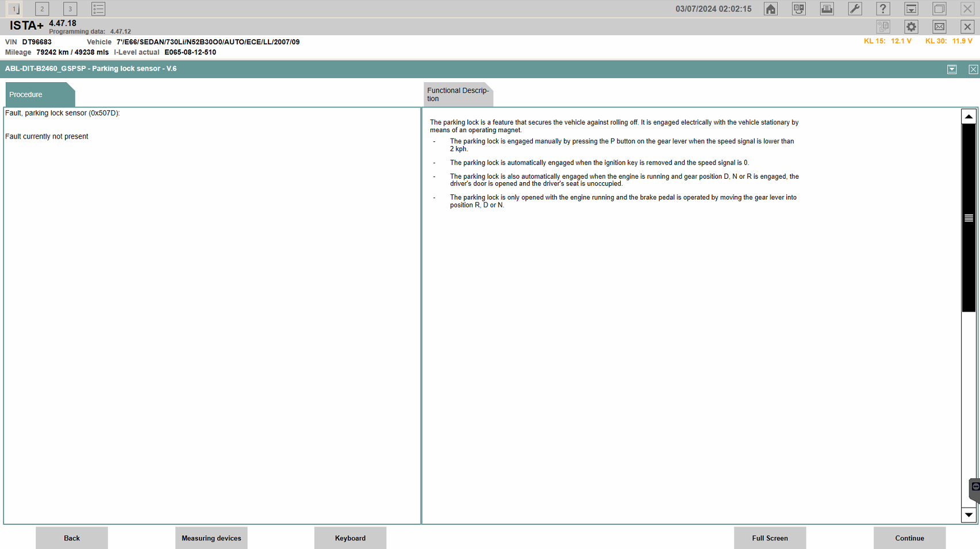Screen dimensions: 980x549
Task: Click the vertical scrollbar thumb
Action: click(969, 218)
